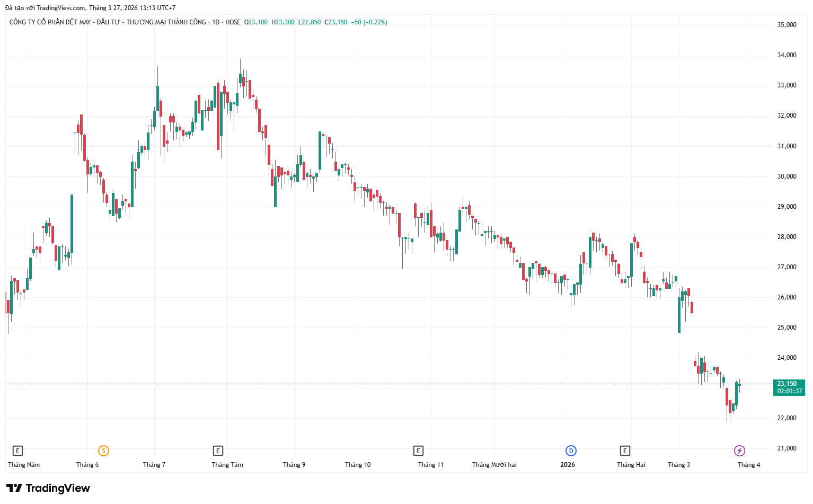Open the E earnings marker above Tháng Năm
The image size is (813, 504).
coord(17,450)
